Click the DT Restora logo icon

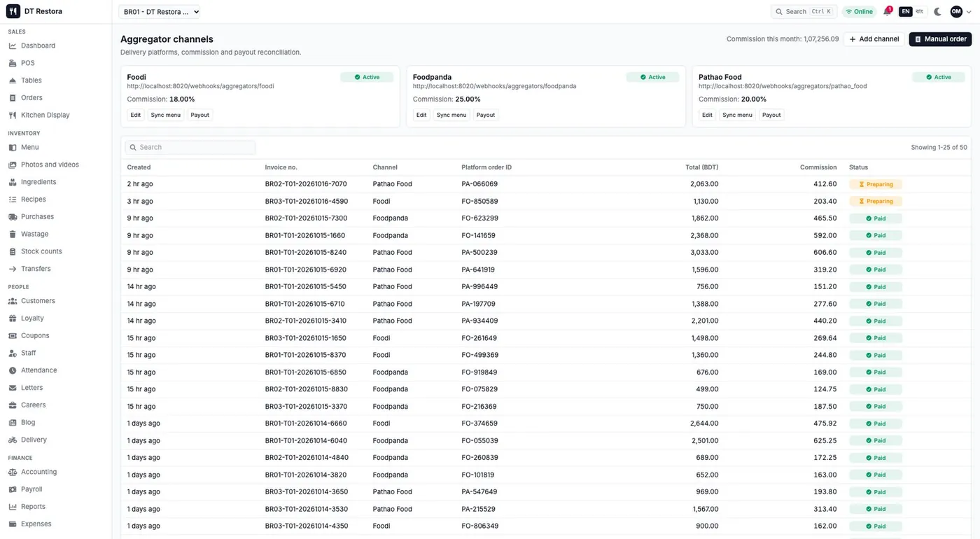pos(13,11)
